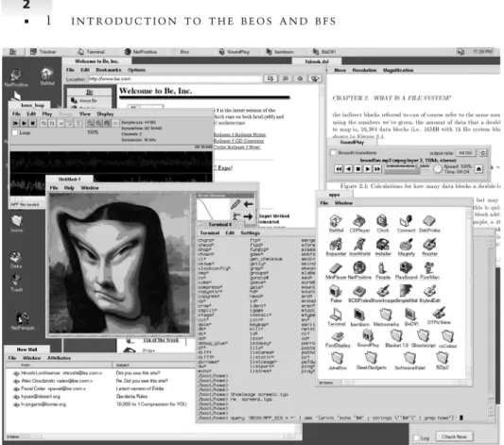Toggle the Log checkbox near Check Now

coord(416,437)
